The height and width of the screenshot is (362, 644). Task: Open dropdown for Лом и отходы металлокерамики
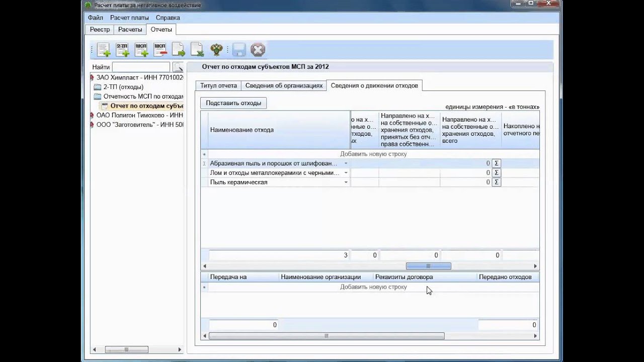[x=346, y=173]
